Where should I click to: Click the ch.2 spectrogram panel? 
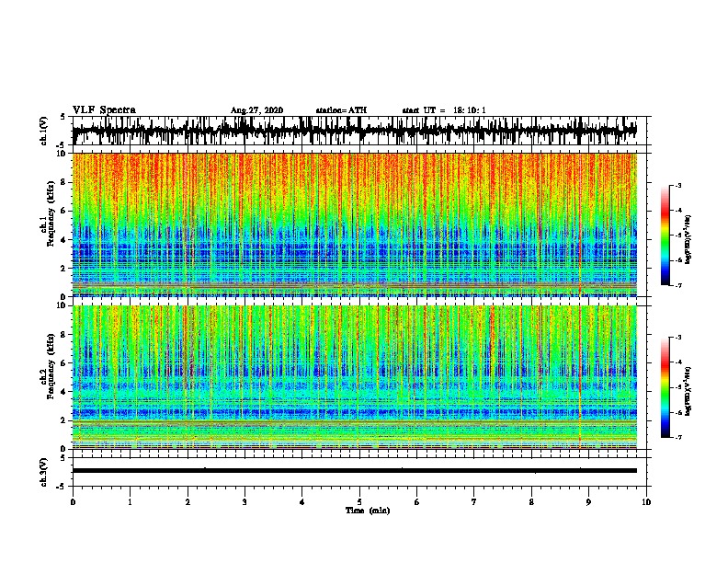pos(354,377)
